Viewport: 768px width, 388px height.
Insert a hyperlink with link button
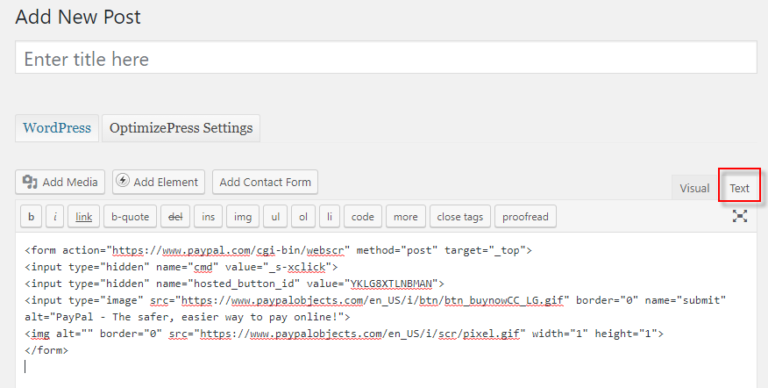coord(84,217)
